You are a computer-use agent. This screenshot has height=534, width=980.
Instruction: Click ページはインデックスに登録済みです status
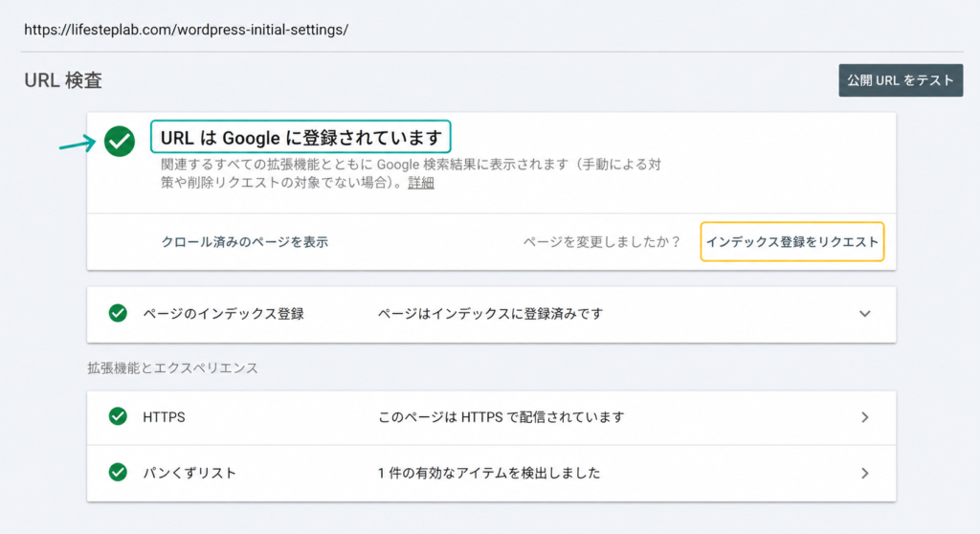491,314
